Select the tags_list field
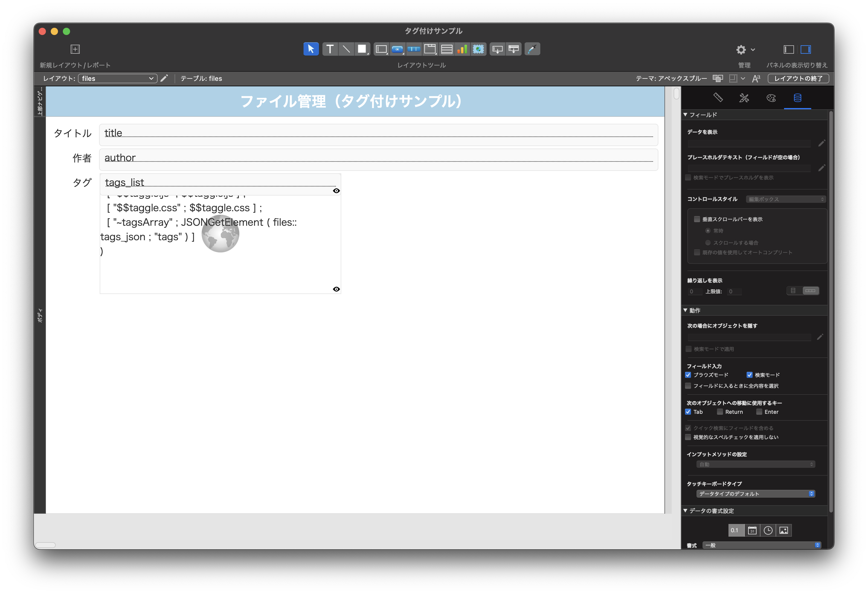 (220, 184)
